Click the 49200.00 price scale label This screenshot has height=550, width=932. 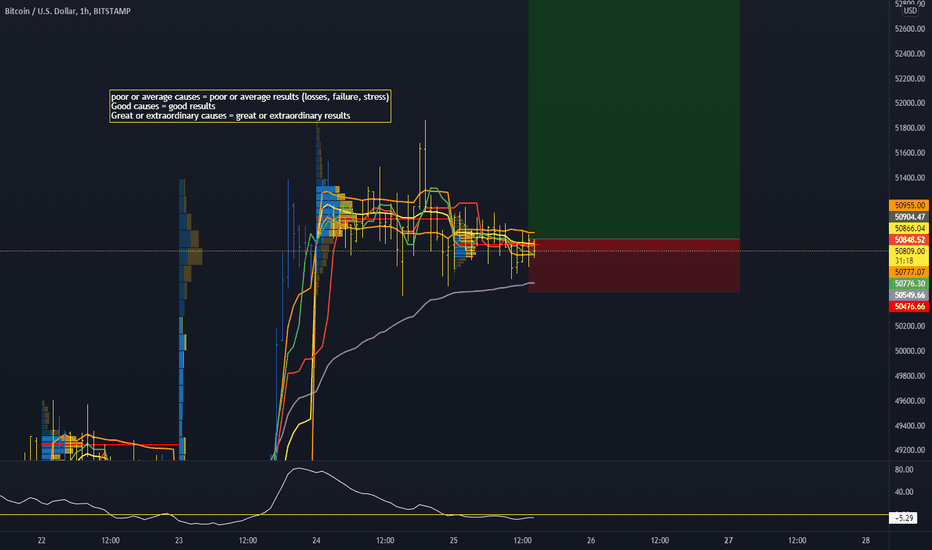[x=909, y=450]
